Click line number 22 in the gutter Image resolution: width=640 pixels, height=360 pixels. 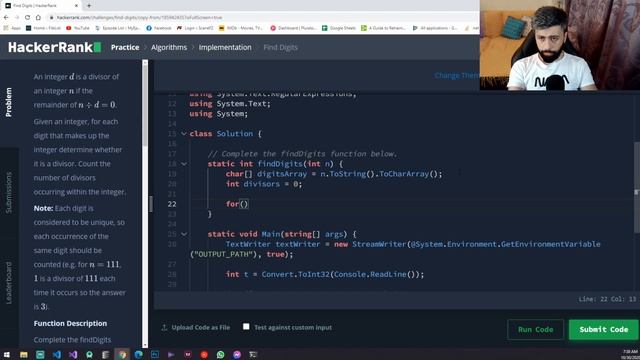(172, 204)
